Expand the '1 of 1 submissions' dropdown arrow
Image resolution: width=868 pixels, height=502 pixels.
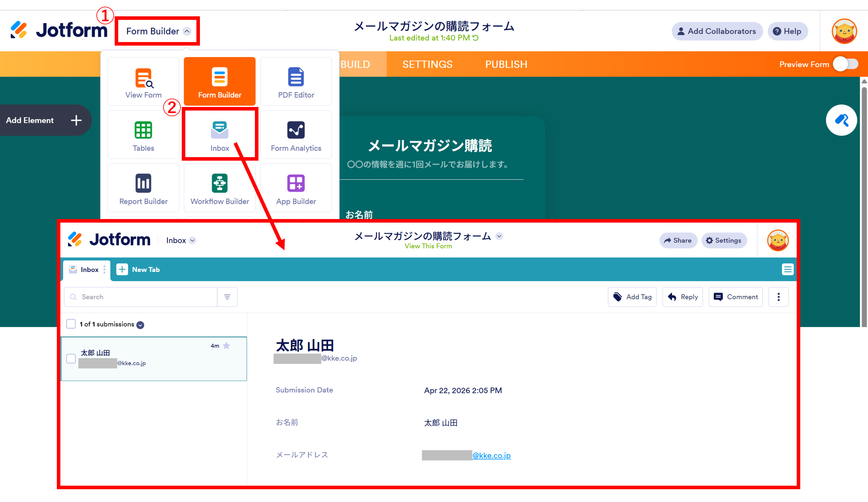pyautogui.click(x=140, y=325)
